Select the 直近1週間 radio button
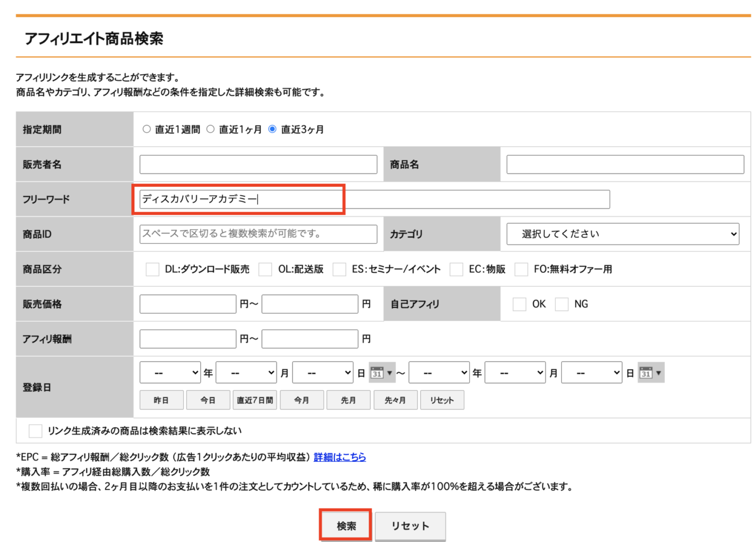This screenshot has height=542, width=756. [x=146, y=128]
